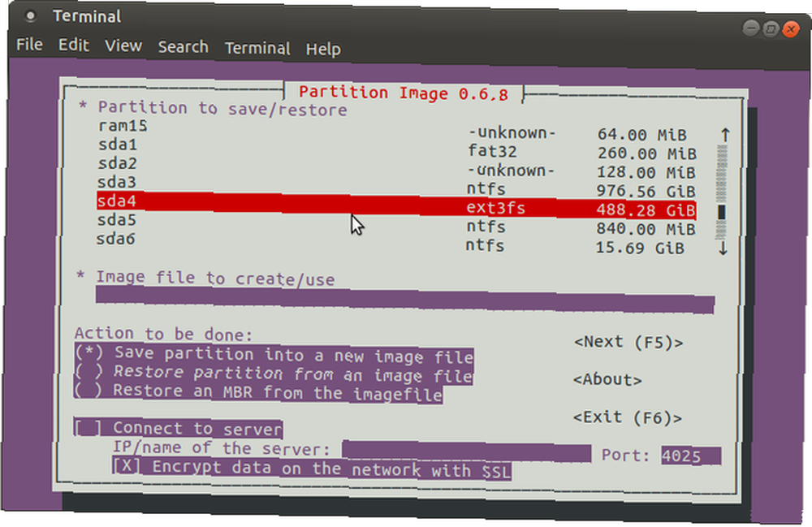Click the 128.00 MiB size value
The height and width of the screenshot is (527, 812).
pyautogui.click(x=646, y=172)
